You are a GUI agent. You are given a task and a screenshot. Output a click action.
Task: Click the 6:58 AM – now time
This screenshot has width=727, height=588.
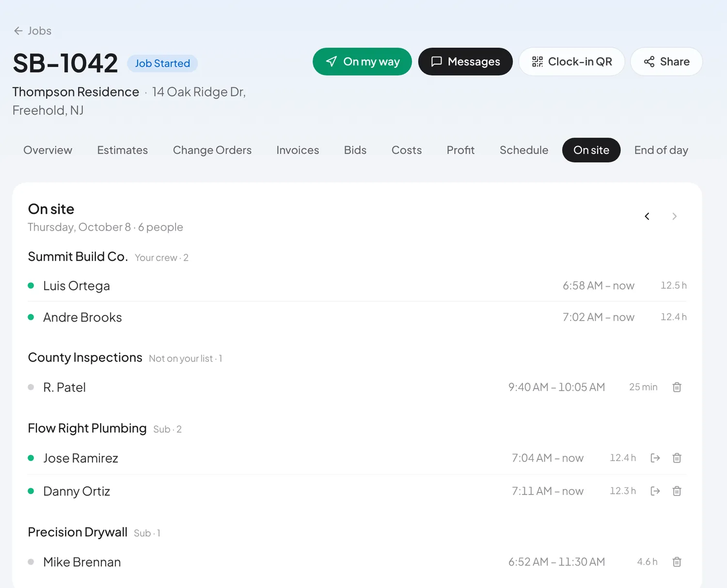click(599, 286)
